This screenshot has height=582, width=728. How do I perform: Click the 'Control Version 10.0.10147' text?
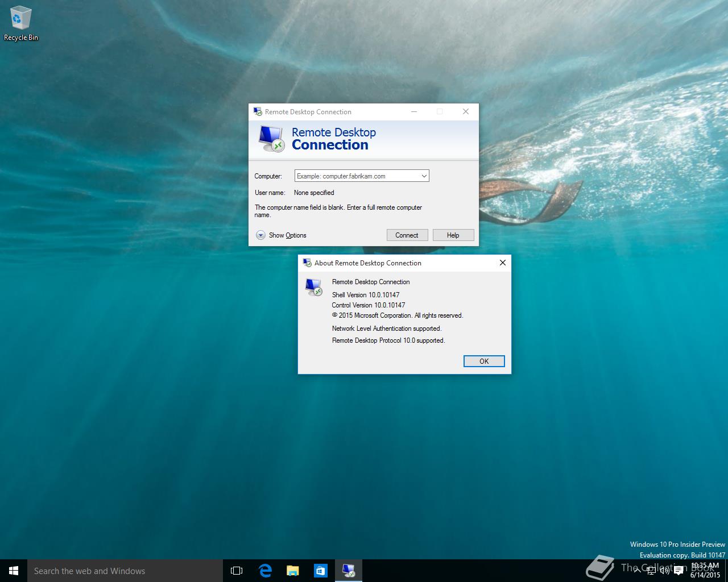point(369,305)
